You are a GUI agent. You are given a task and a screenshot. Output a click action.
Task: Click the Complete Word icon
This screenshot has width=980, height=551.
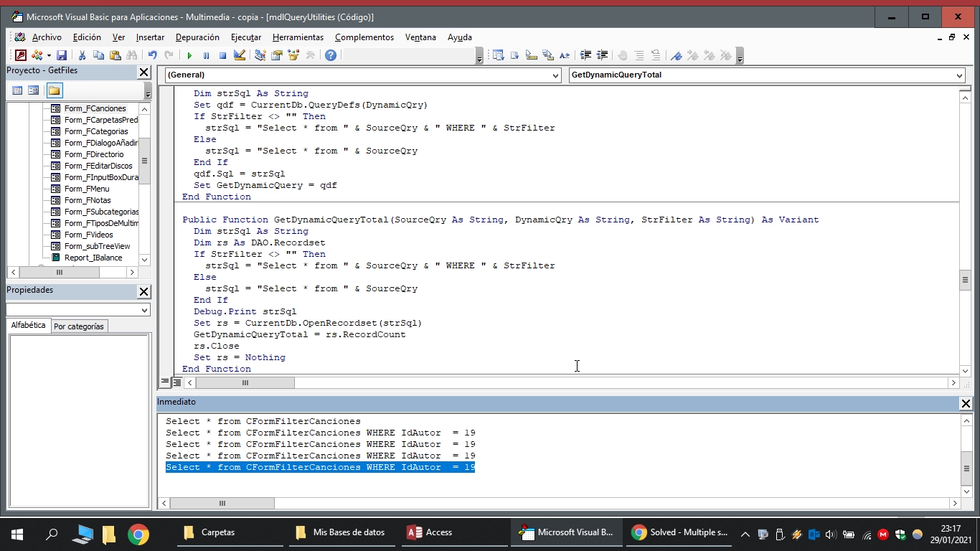(565, 55)
